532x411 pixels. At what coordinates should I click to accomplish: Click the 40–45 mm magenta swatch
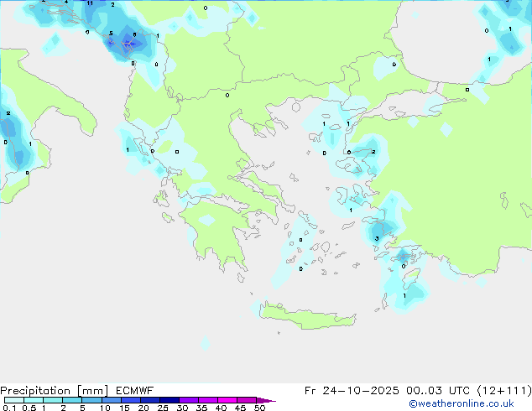[x=227, y=400]
